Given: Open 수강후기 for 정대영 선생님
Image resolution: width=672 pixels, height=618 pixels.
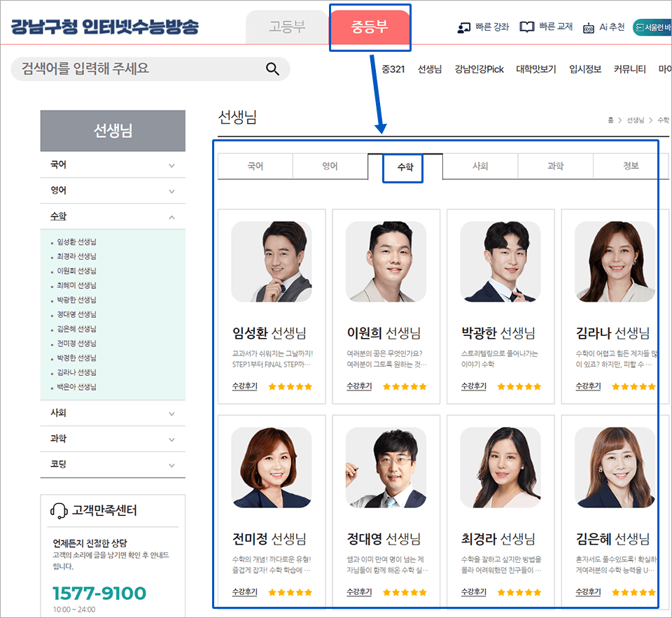Looking at the screenshot, I should (359, 592).
